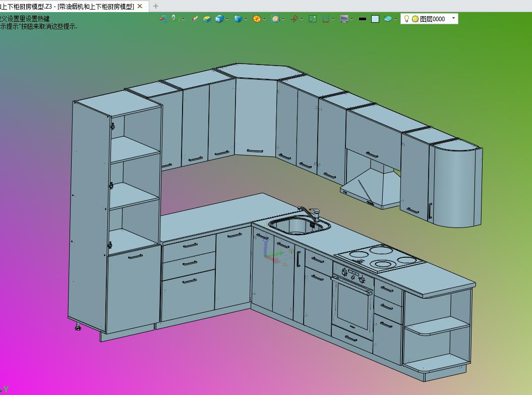
Task: Select the blue shaded cube display icon
Action: [x=219, y=19]
